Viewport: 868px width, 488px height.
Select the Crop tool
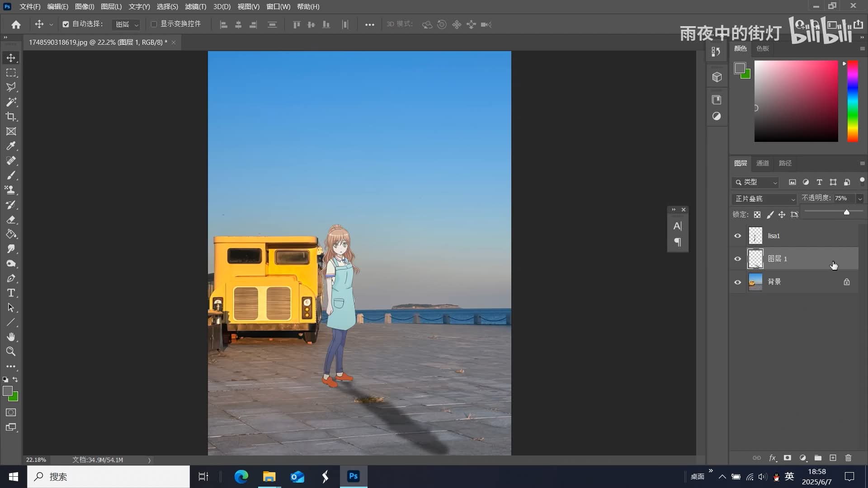(11, 117)
